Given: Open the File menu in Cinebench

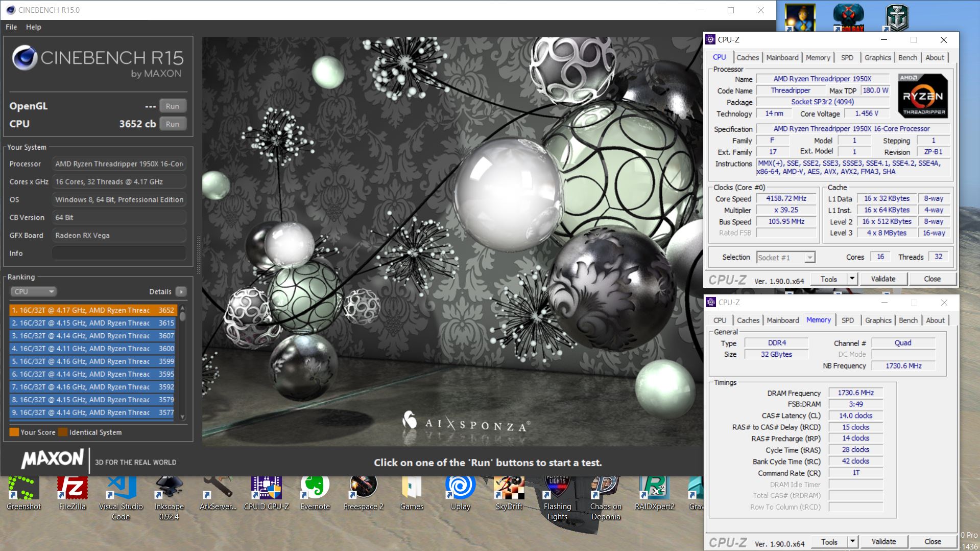Looking at the screenshot, I should (x=11, y=27).
